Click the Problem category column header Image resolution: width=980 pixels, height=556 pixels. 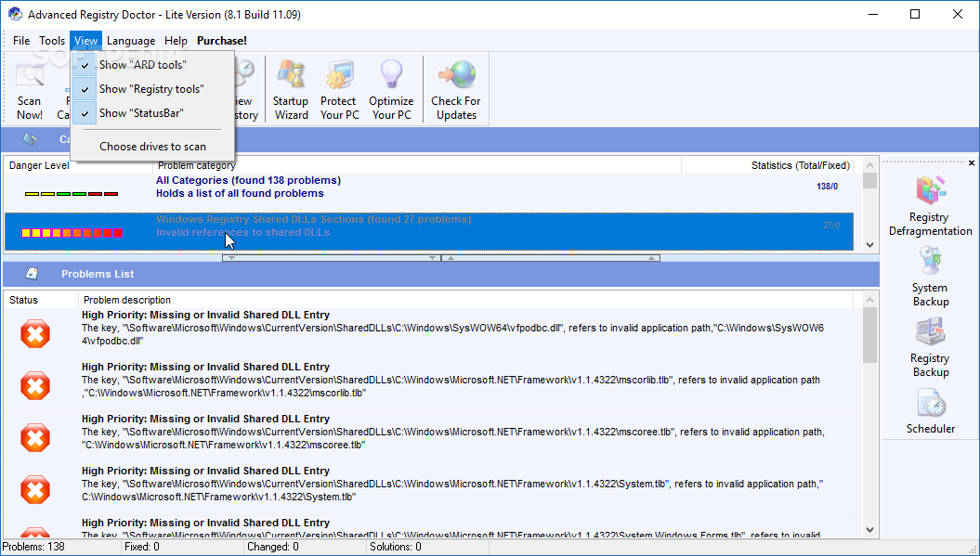point(417,165)
